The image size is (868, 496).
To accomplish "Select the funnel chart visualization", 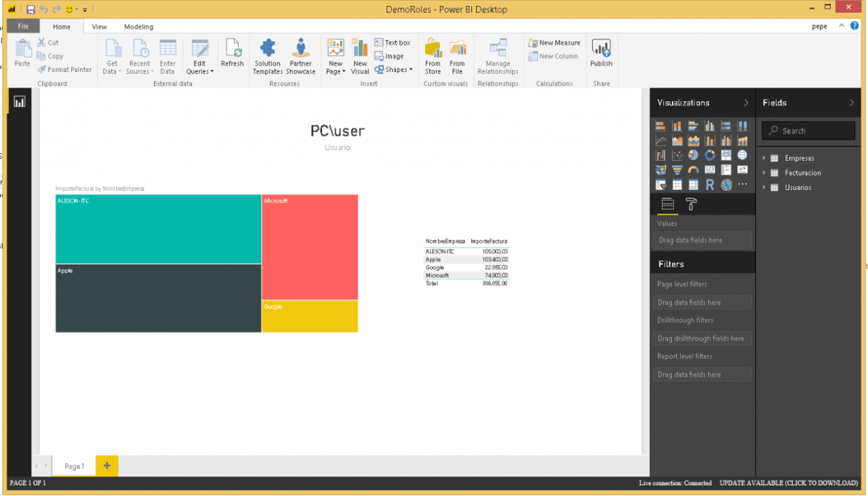I will tap(677, 170).
